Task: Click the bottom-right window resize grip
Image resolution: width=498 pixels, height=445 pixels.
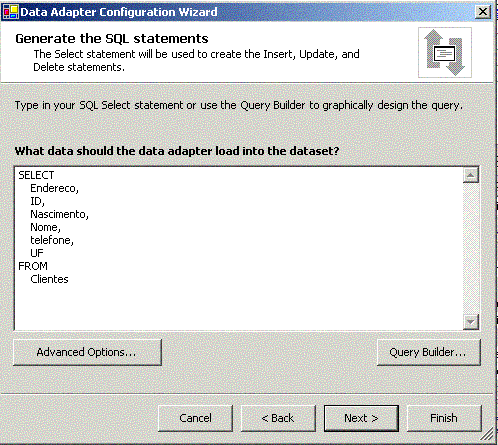Action: pos(488,435)
